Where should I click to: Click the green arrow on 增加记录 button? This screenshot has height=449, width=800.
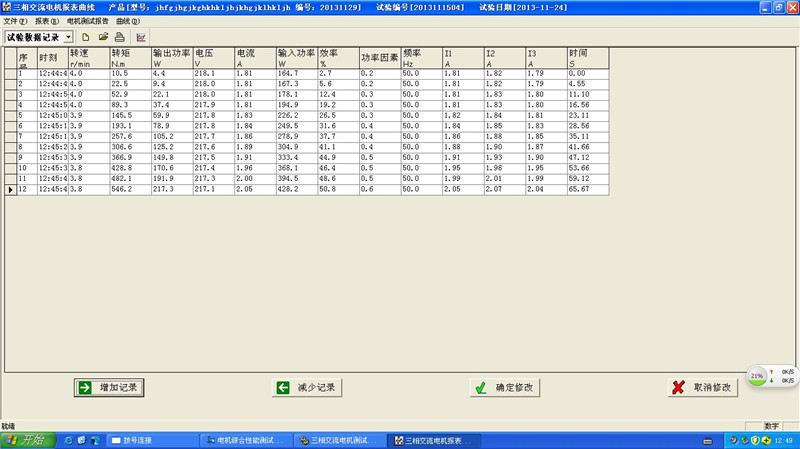point(84,387)
